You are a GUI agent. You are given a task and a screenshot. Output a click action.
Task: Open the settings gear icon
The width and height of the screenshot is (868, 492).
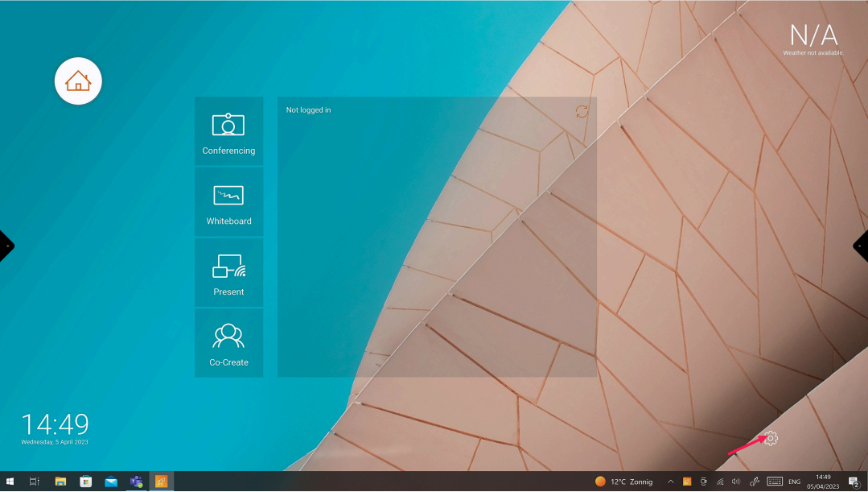(771, 438)
